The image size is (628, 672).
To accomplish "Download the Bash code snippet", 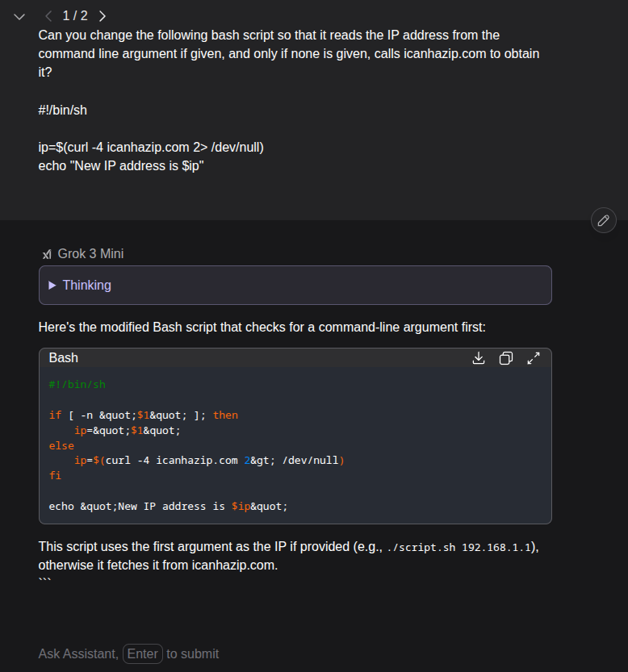I will 479,358.
